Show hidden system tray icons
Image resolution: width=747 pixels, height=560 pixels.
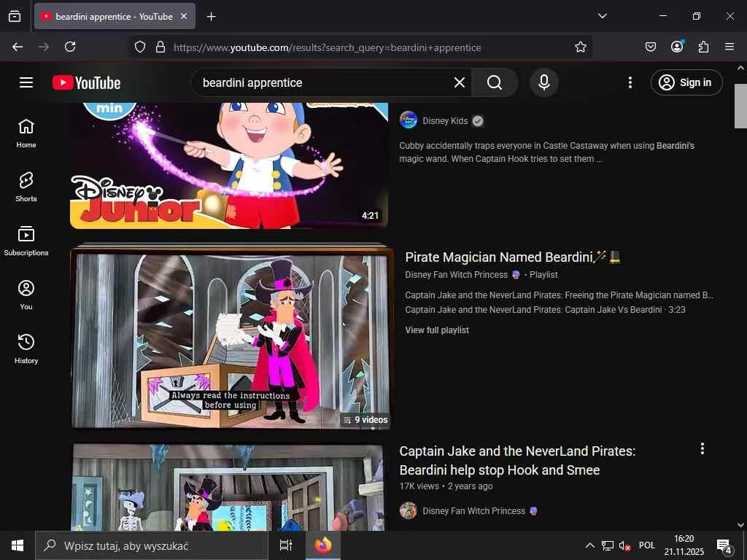(589, 545)
